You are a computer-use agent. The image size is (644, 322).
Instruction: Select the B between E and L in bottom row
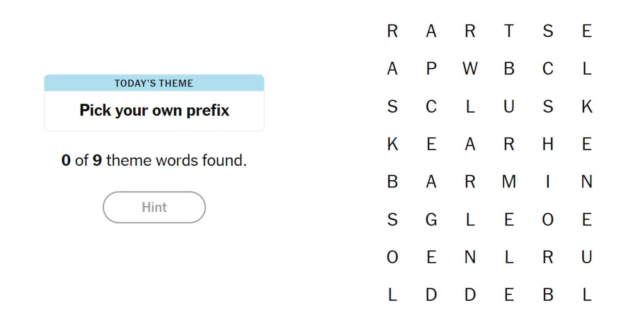coord(548,295)
